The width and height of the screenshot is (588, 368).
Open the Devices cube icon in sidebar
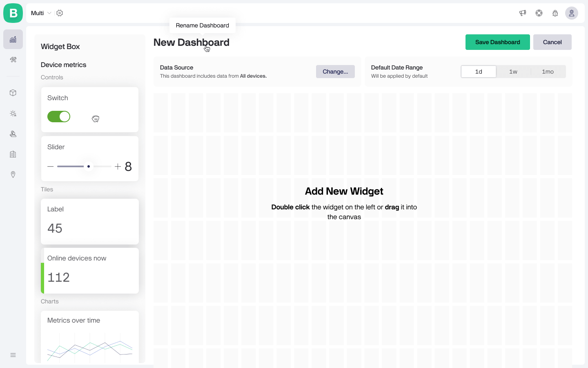pyautogui.click(x=13, y=93)
